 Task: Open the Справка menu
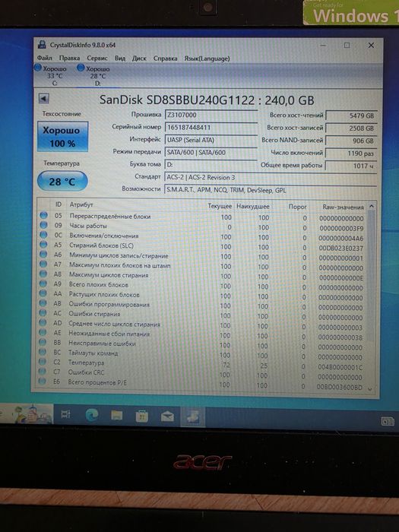coord(165,58)
